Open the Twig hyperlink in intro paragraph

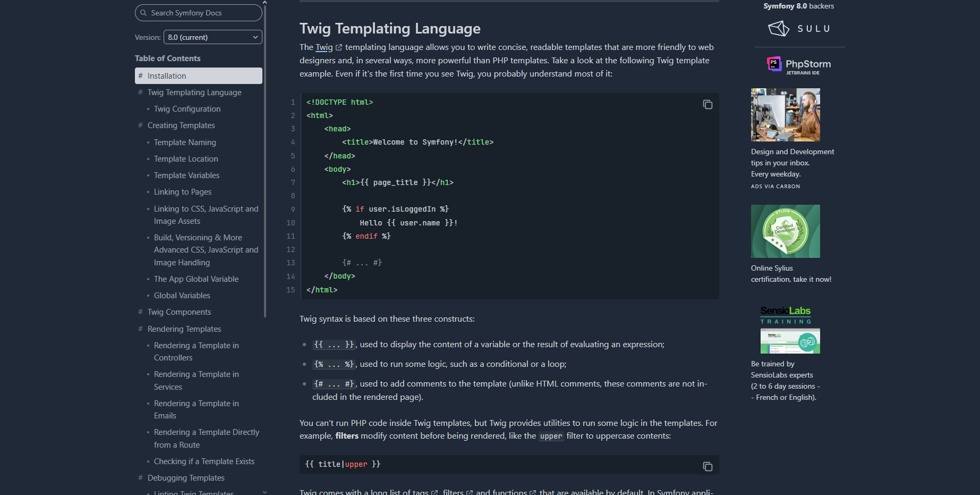pos(324,47)
